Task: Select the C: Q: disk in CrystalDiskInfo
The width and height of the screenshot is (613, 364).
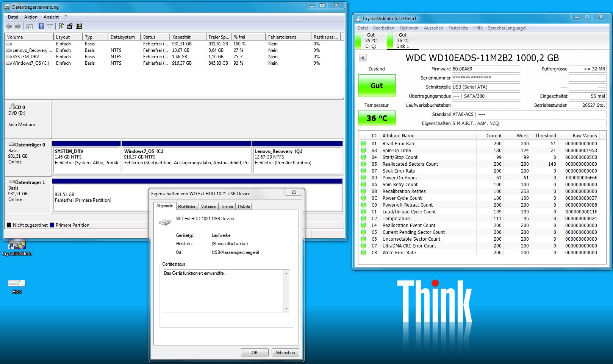Action: (371, 40)
